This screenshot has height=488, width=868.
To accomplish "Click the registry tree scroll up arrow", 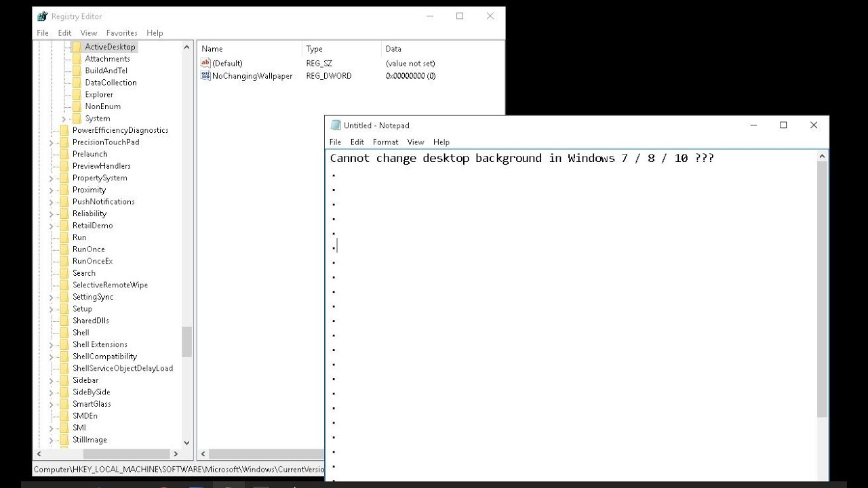I will [186, 47].
